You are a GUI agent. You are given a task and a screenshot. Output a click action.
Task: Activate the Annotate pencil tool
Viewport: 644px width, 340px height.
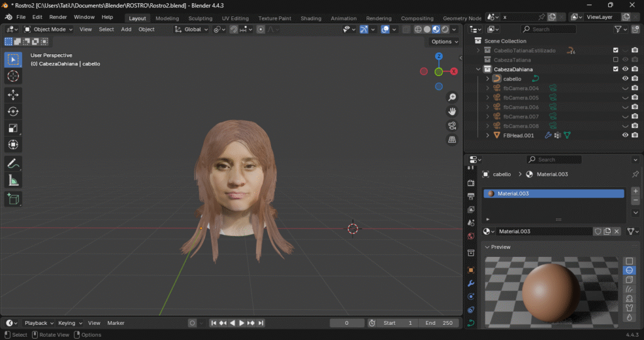13,164
